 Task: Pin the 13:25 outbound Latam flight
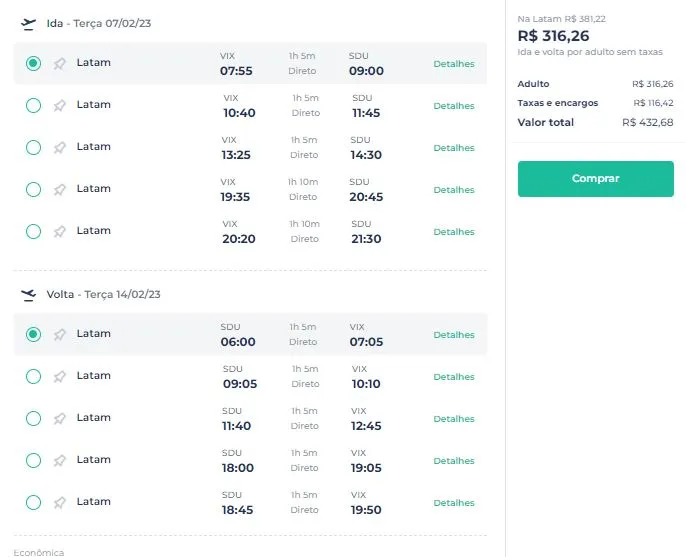(60, 148)
